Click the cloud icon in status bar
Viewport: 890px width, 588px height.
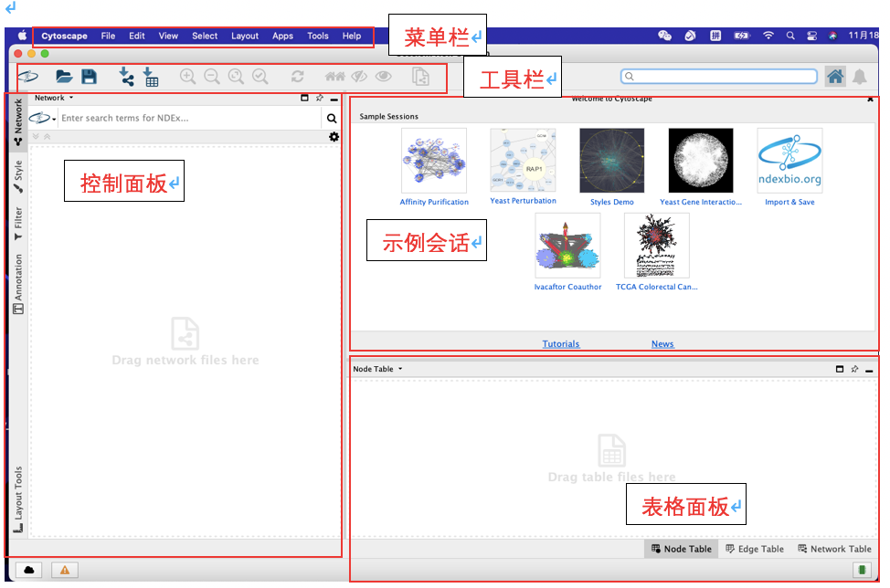pos(29,570)
